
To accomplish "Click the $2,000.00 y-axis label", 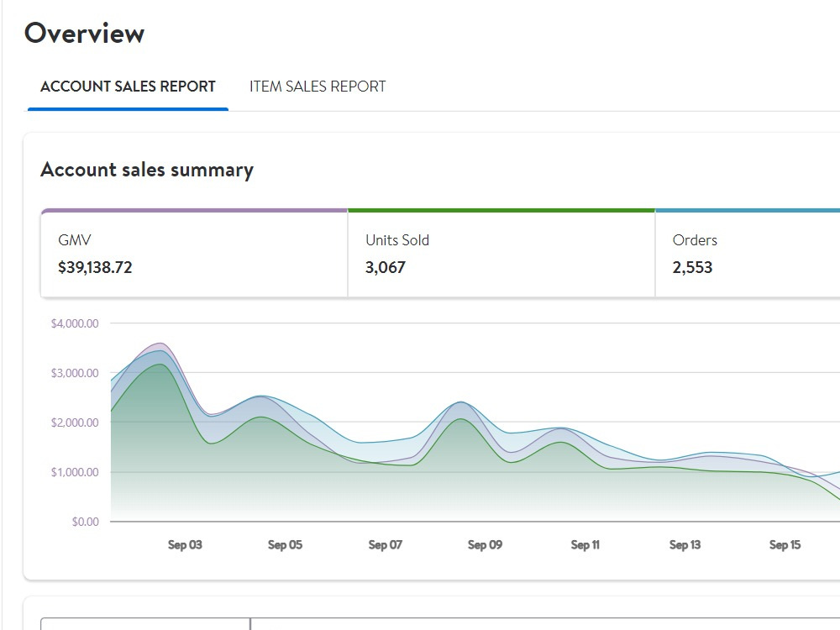I will [x=75, y=423].
